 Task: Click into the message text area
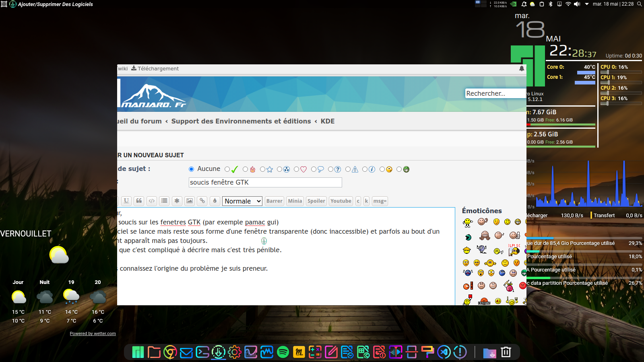click(286, 256)
